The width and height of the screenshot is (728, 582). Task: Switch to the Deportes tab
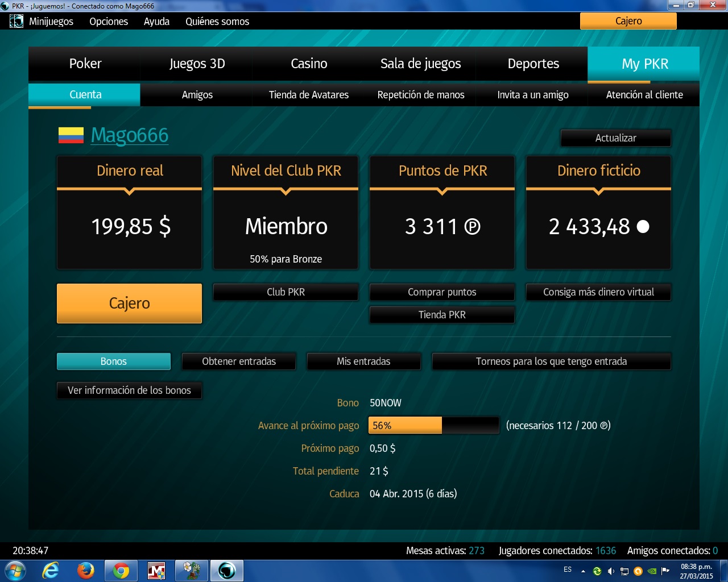pyautogui.click(x=533, y=64)
